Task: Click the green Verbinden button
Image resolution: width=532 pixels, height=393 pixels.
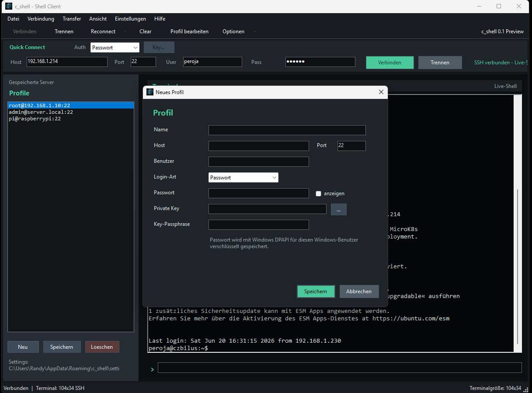Action: tap(389, 63)
